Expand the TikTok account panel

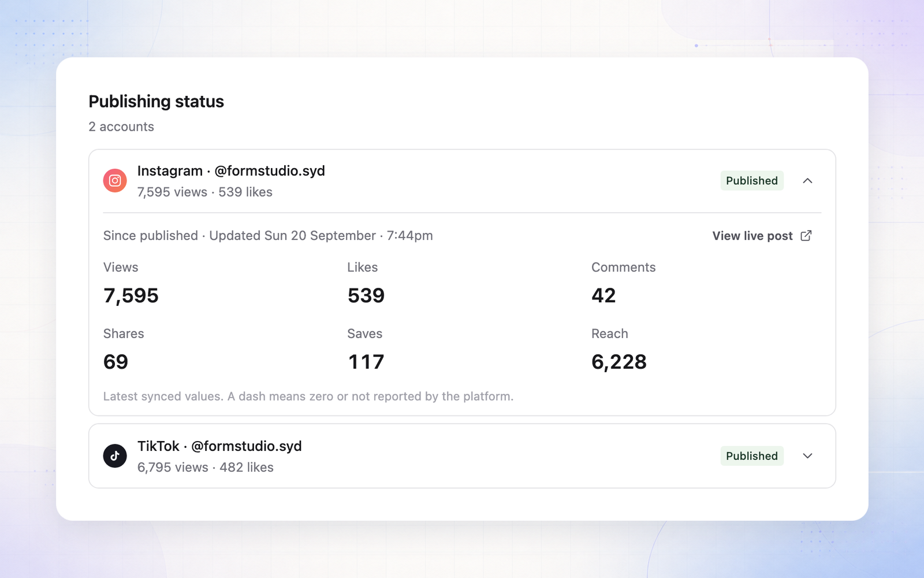point(807,456)
